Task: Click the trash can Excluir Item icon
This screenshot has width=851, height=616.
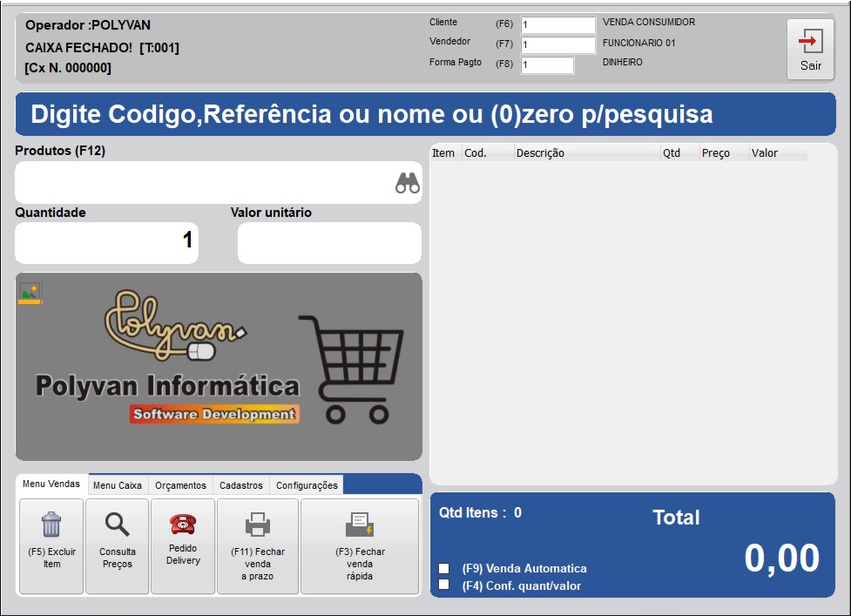Action: tap(51, 524)
